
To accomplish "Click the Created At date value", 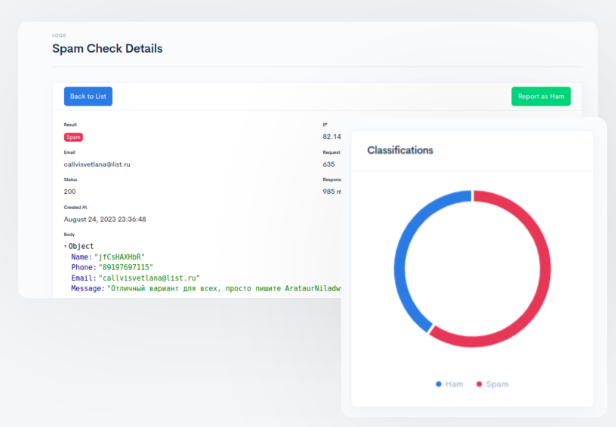I will (105, 218).
